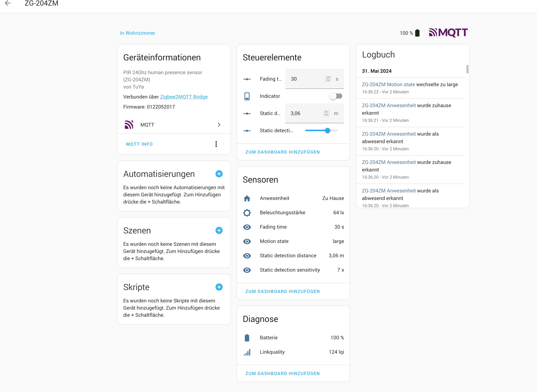Click the large MQTT logo at top right
This screenshot has width=537, height=392.
point(448,33)
